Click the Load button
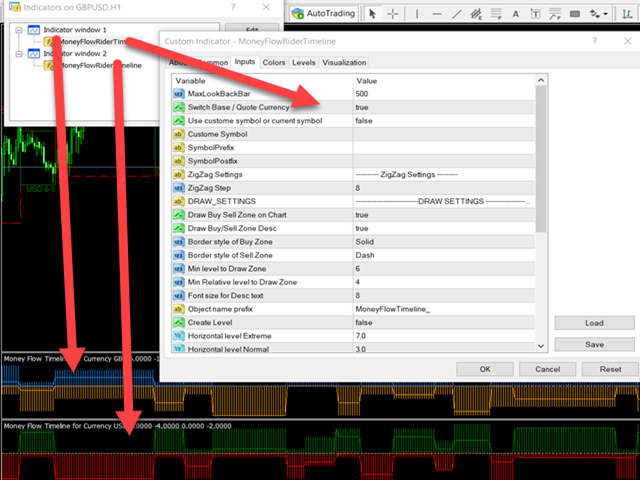 592,323
